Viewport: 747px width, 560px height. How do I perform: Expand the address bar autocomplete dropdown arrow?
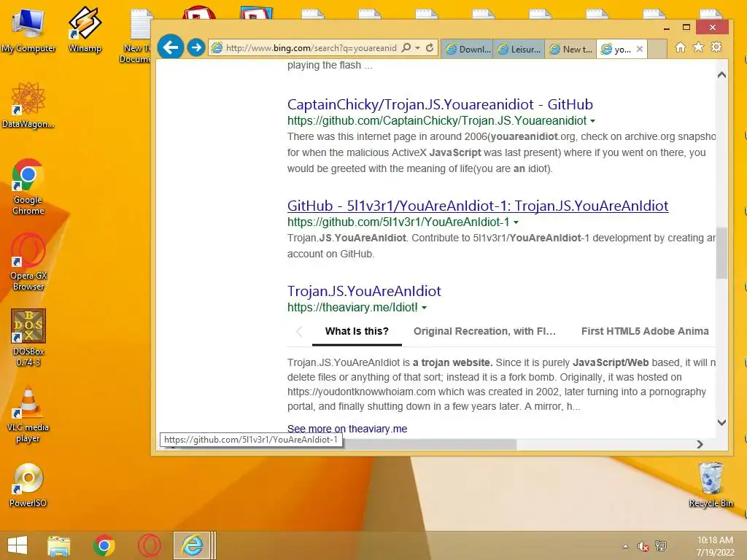(418, 47)
